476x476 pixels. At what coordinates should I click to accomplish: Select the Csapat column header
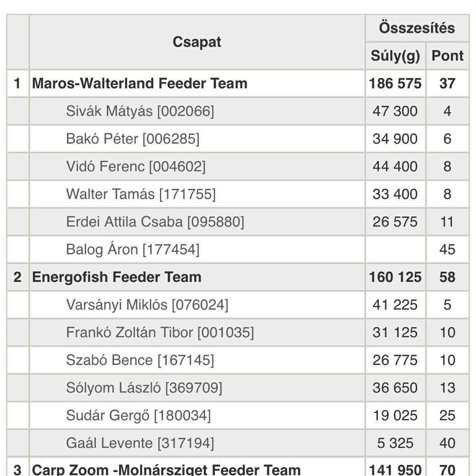197,42
